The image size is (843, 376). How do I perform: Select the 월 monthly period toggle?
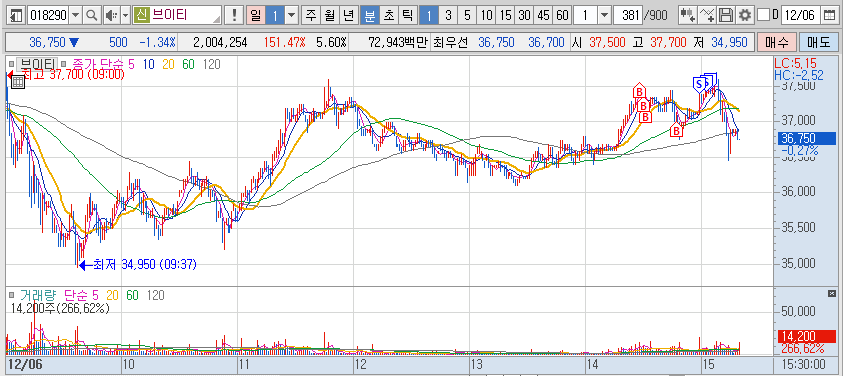pyautogui.click(x=329, y=15)
